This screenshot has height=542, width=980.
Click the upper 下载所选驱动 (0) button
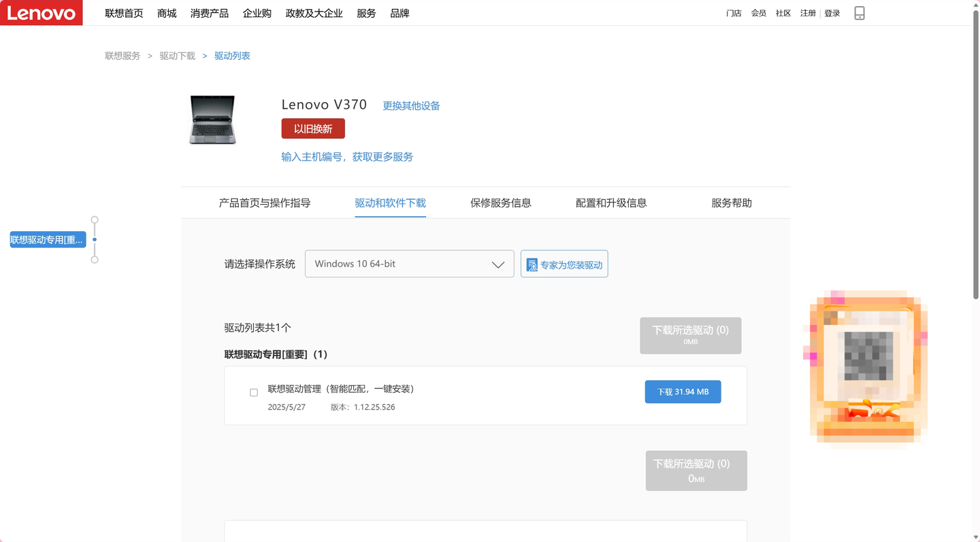coord(690,335)
